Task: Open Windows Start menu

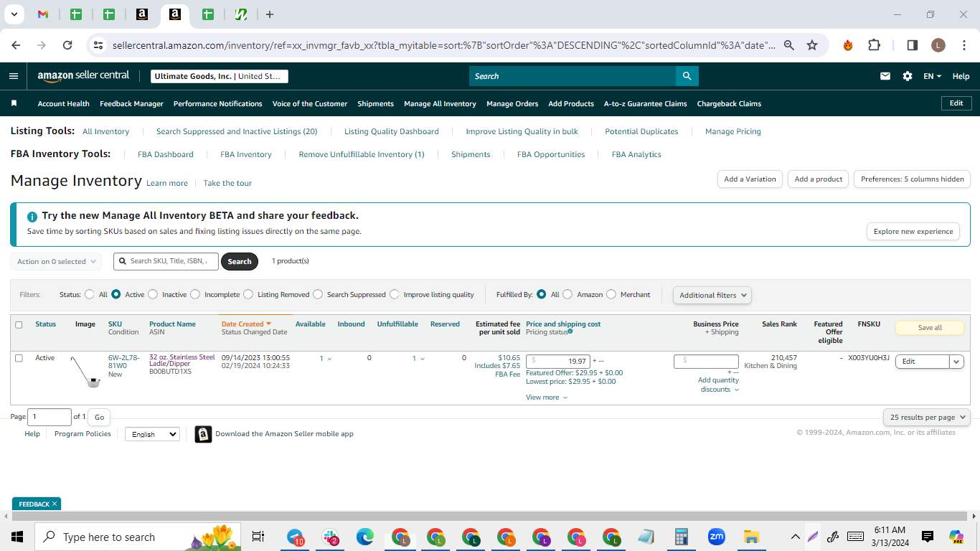Action: click(17, 537)
